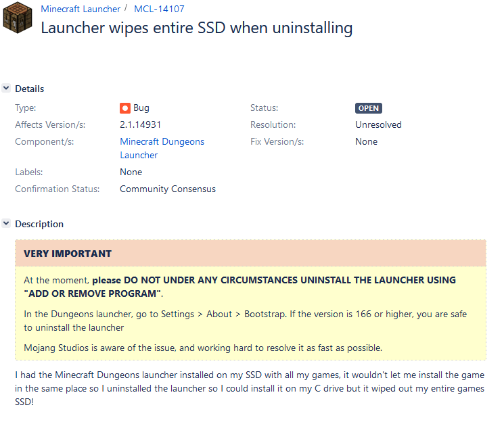Click the 'Resolution:' field label
Viewport: 504px width, 422px height.
(x=273, y=124)
